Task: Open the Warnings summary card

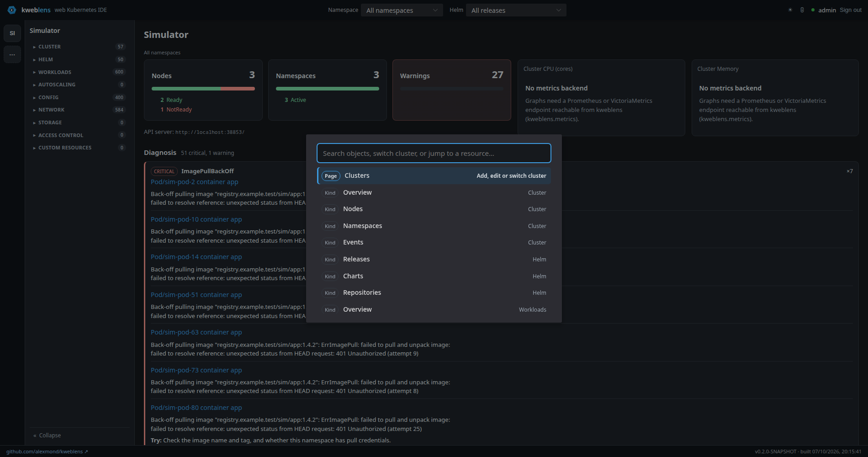Action: (x=452, y=90)
